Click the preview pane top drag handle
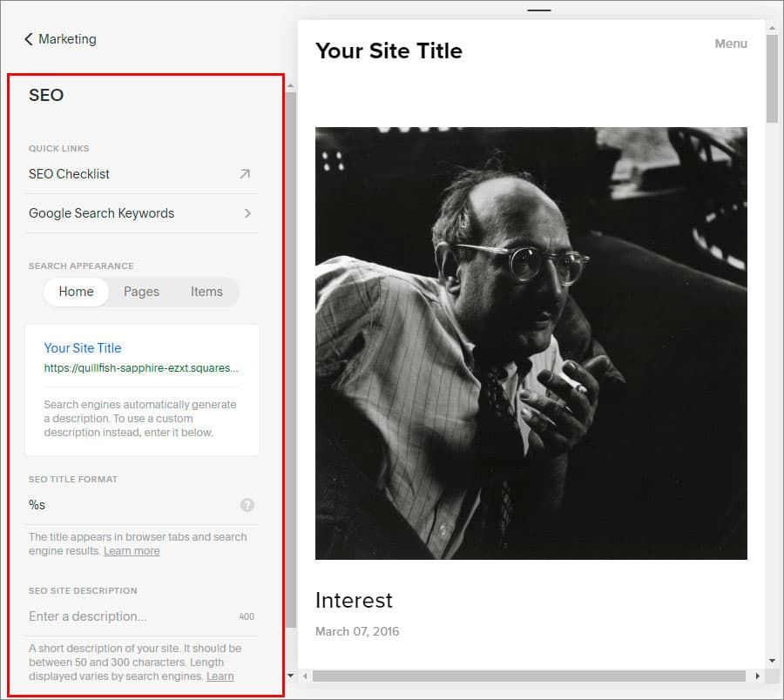This screenshot has height=700, width=784. coord(539,10)
